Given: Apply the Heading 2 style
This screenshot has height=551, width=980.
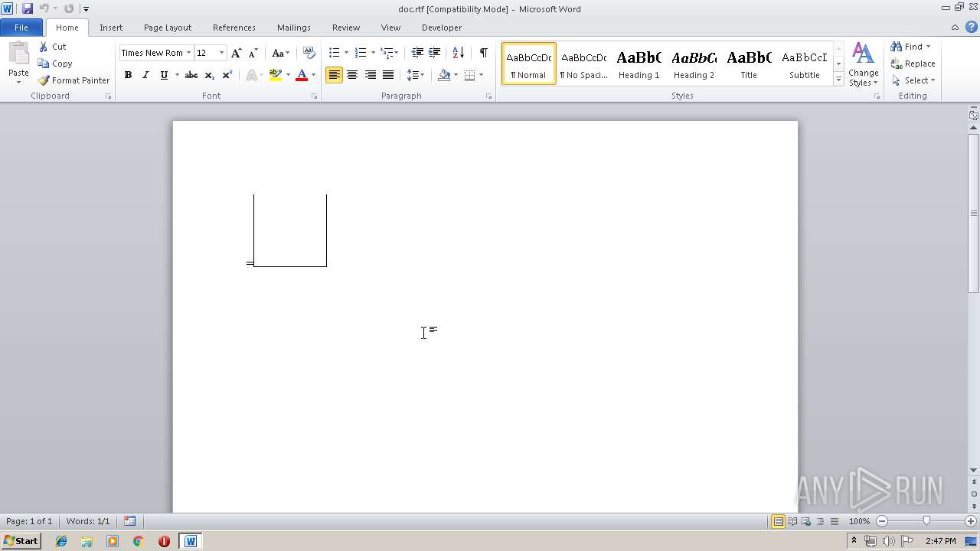Looking at the screenshot, I should [694, 64].
